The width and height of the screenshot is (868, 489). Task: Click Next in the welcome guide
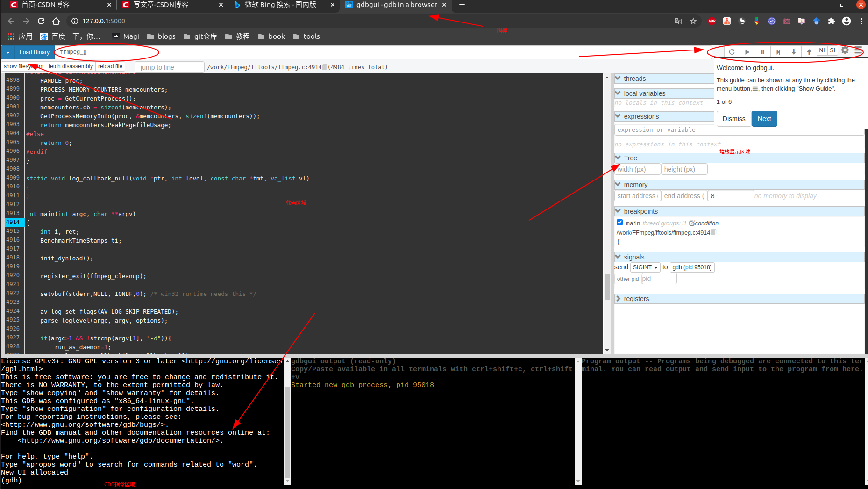click(x=764, y=119)
